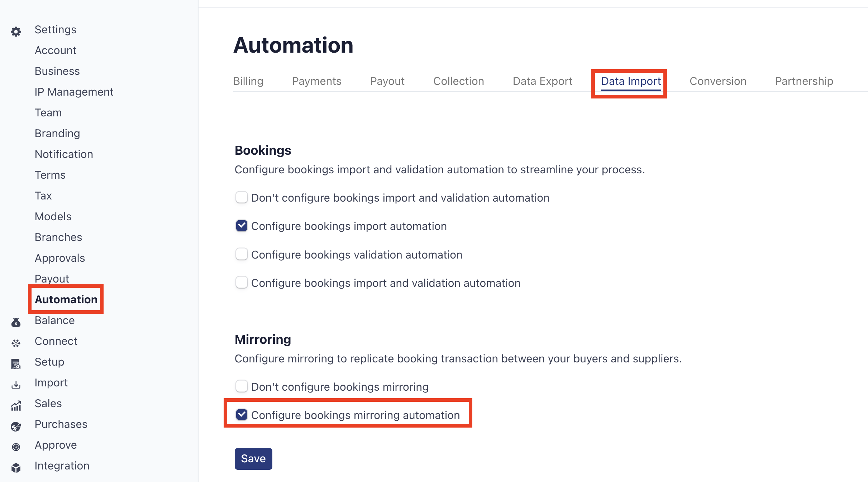Go to Branches in the sidebar
Image resolution: width=868 pixels, height=482 pixels.
click(x=58, y=237)
